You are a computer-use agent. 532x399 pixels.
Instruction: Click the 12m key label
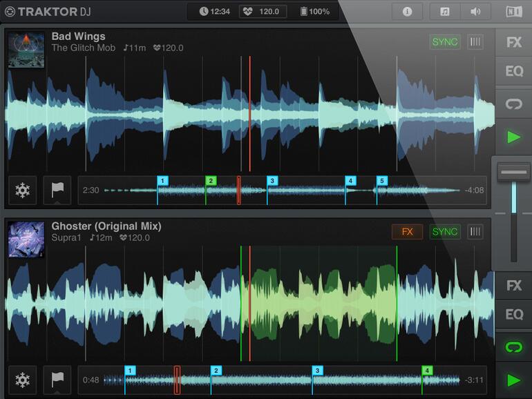pos(101,237)
